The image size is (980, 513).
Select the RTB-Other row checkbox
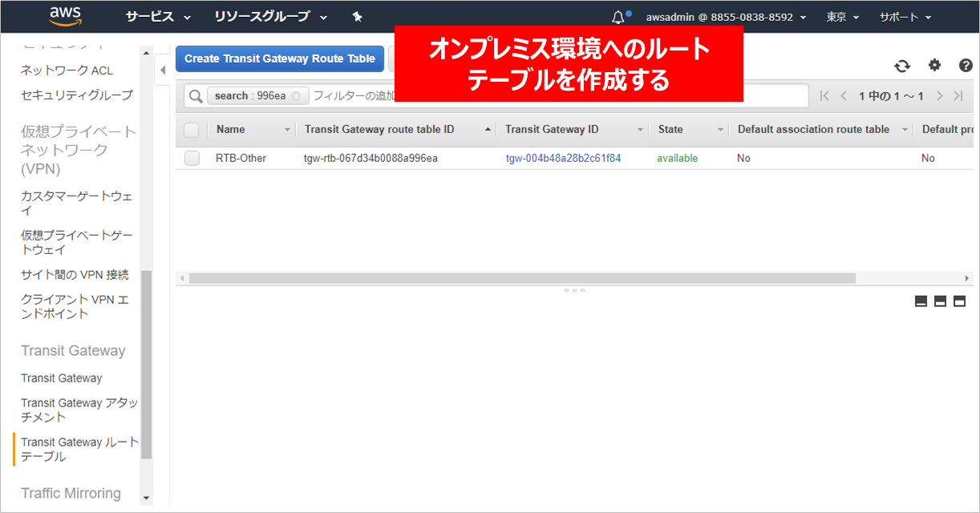pyautogui.click(x=192, y=159)
